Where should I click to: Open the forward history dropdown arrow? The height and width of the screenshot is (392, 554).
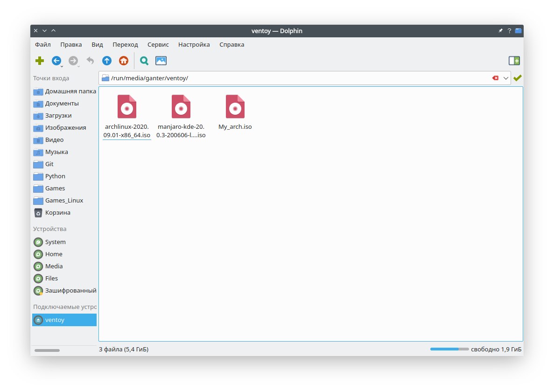click(78, 66)
